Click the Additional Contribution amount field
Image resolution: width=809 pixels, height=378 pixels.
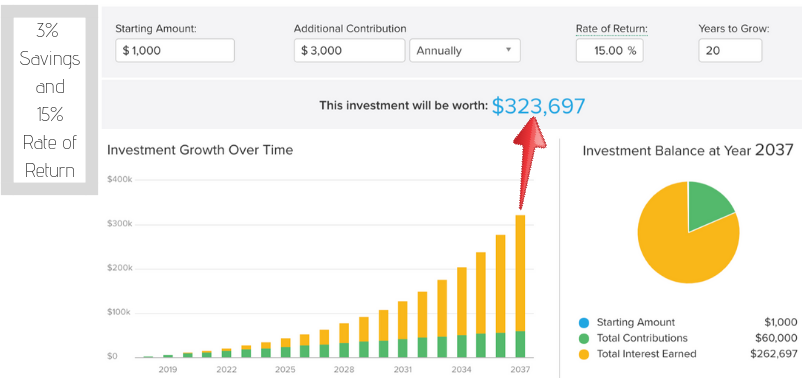(x=349, y=51)
